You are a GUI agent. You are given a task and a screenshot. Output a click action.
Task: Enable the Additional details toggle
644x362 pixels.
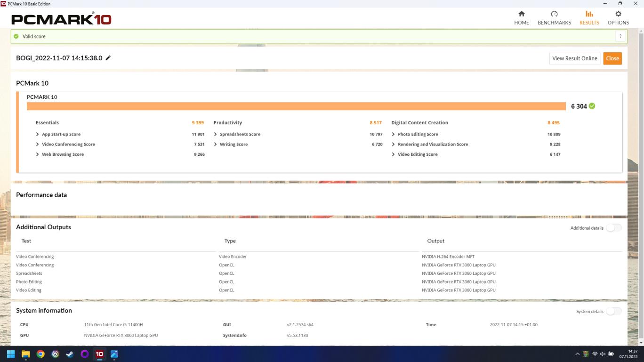click(x=613, y=228)
